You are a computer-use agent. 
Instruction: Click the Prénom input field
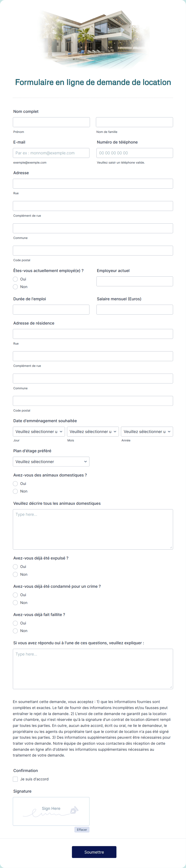pyautogui.click(x=51, y=122)
